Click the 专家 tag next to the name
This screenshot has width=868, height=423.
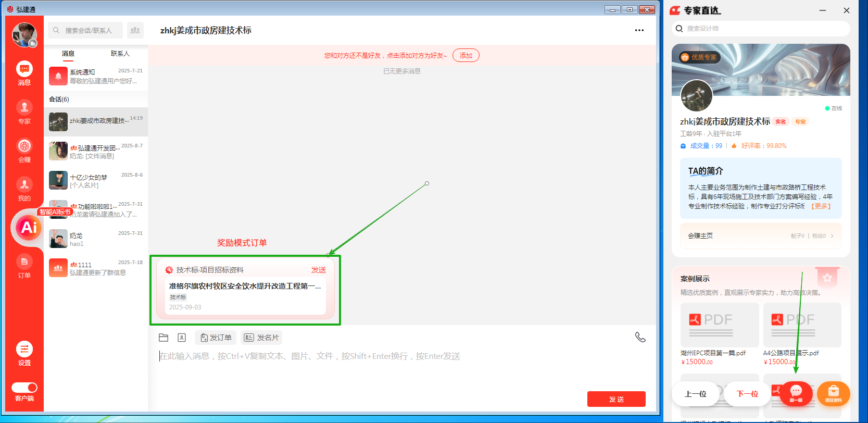click(x=800, y=122)
